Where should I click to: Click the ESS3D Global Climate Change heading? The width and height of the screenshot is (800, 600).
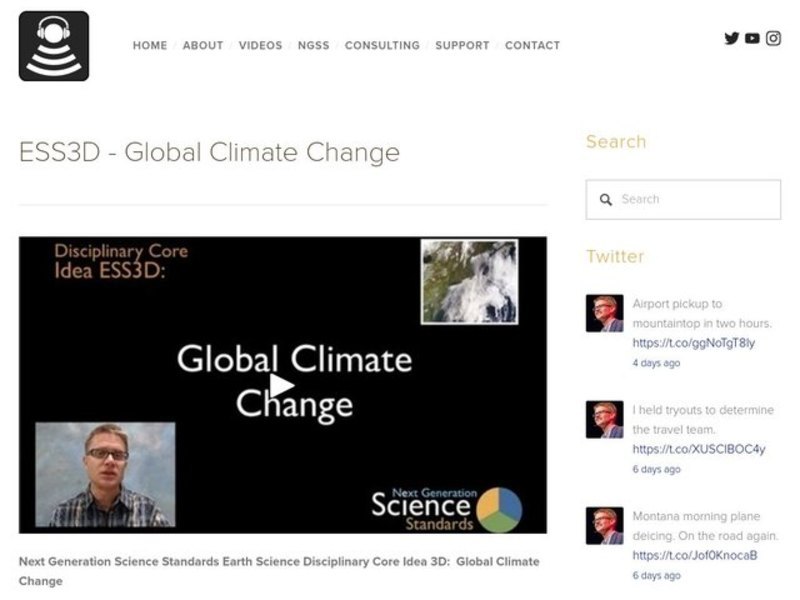click(208, 152)
